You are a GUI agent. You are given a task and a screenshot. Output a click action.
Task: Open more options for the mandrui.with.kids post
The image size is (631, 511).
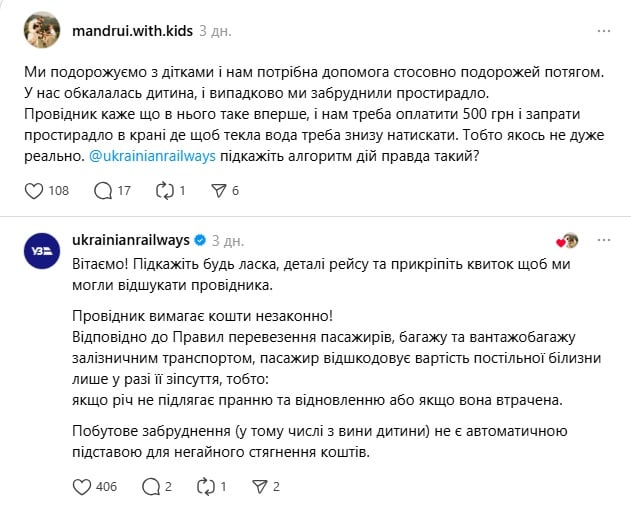[603, 31]
